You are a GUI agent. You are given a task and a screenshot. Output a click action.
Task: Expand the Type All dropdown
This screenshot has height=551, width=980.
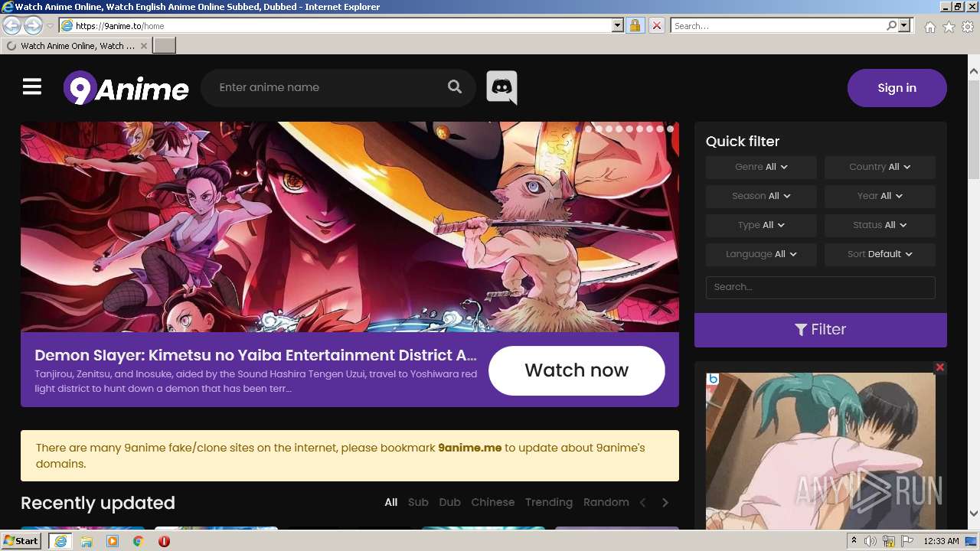click(761, 225)
